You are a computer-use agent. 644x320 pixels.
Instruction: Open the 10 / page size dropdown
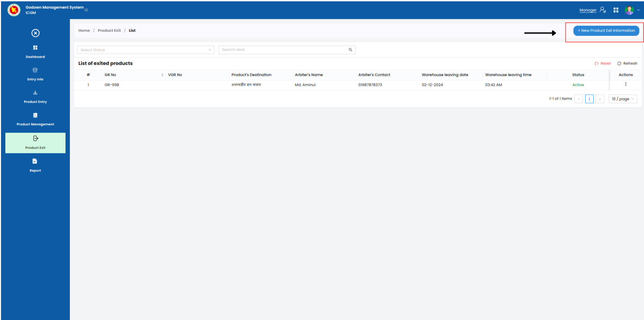click(x=623, y=99)
